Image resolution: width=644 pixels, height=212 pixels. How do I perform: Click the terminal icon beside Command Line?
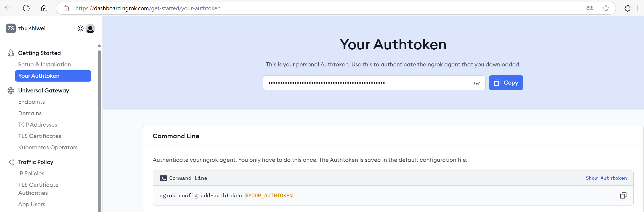tap(164, 178)
